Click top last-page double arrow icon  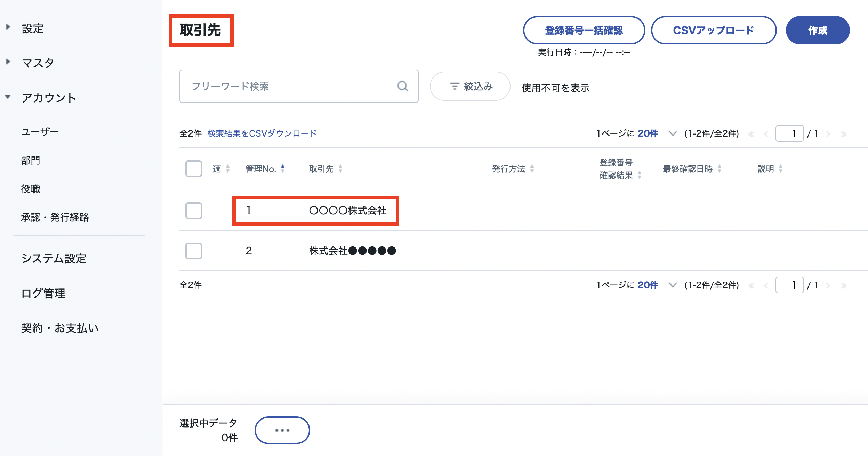843,134
